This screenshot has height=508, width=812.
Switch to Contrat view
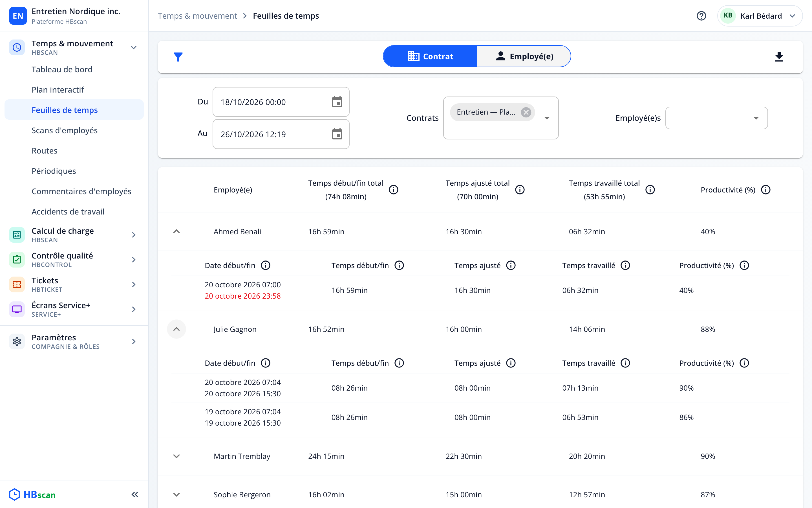point(430,56)
